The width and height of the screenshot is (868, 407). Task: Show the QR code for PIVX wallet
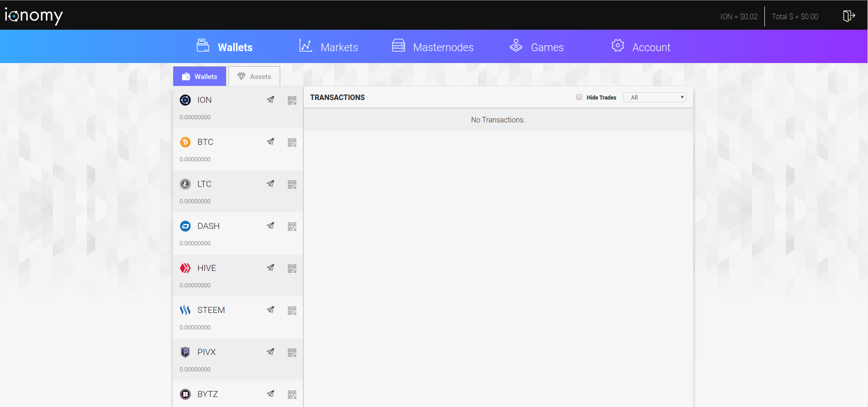292,353
